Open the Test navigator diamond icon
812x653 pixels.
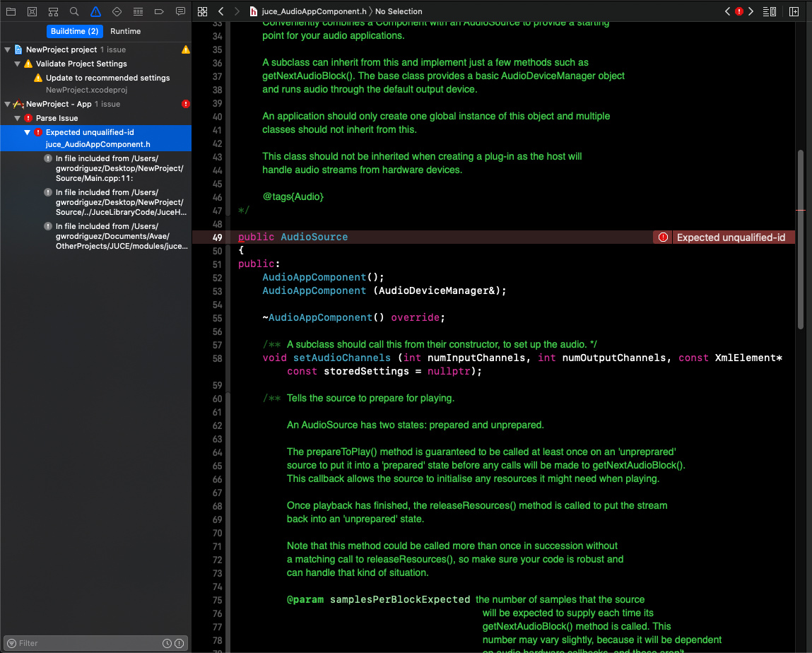pyautogui.click(x=117, y=11)
